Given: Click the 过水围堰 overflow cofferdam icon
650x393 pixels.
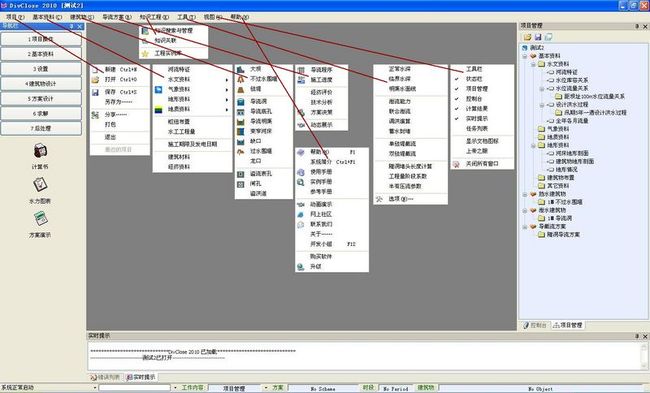Looking at the screenshot, I should click(x=240, y=152).
